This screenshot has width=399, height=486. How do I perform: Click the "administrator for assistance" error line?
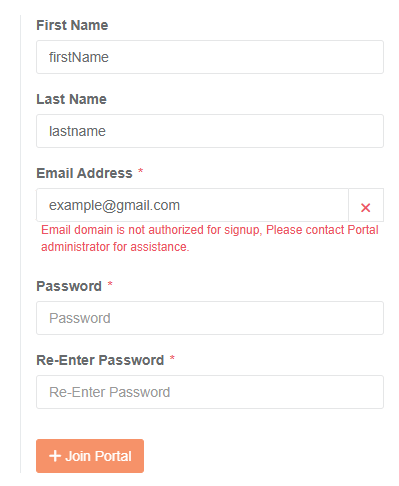(115, 247)
